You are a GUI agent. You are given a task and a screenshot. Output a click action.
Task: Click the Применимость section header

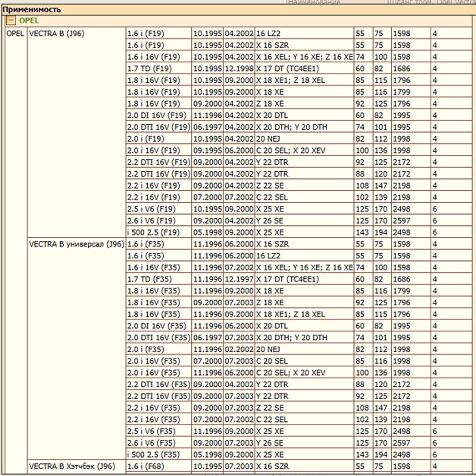click(x=32, y=10)
